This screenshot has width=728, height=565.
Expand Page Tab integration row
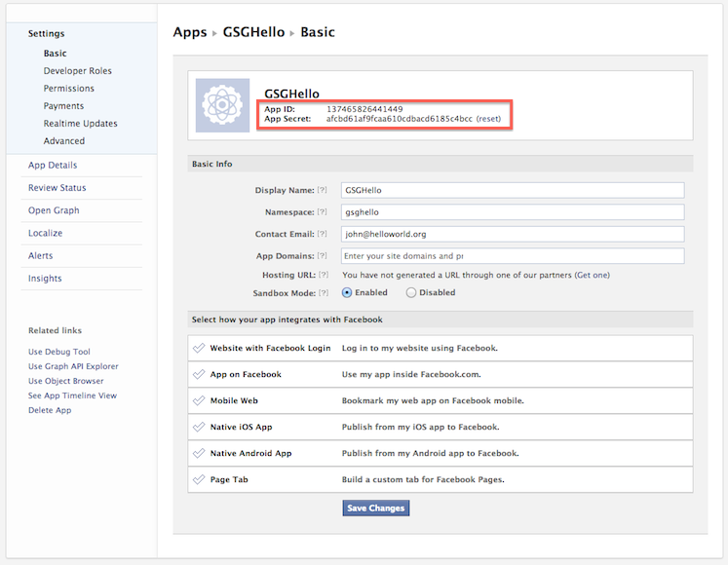pyautogui.click(x=441, y=479)
